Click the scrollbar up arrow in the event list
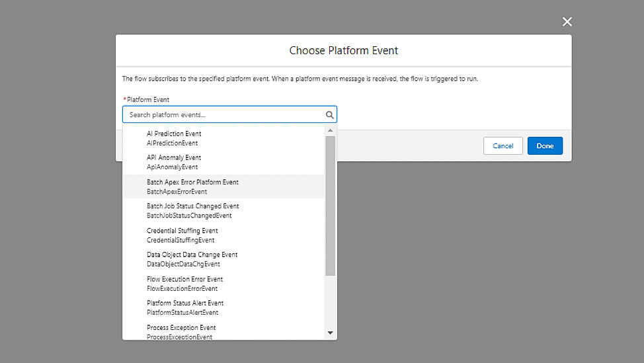Image resolution: width=644 pixels, height=363 pixels. tap(331, 130)
